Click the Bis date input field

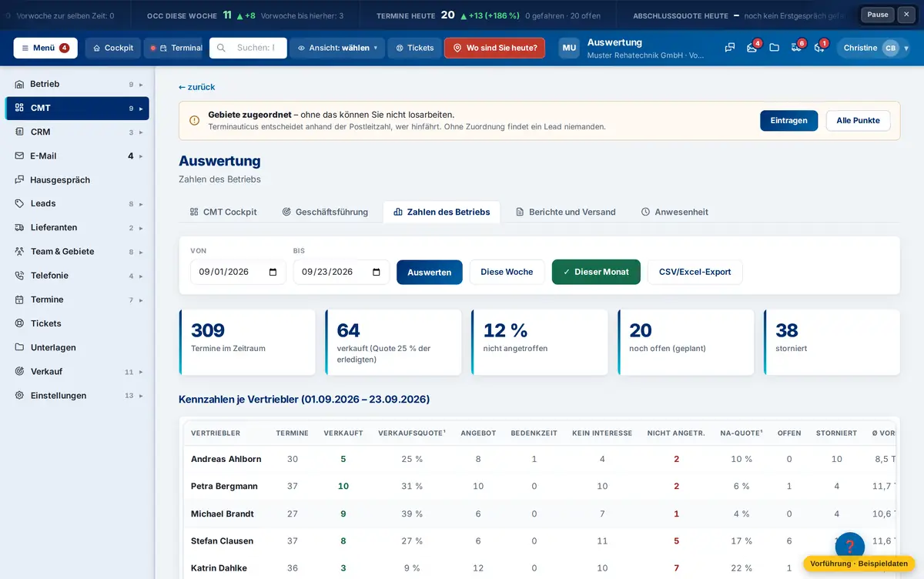(x=341, y=272)
